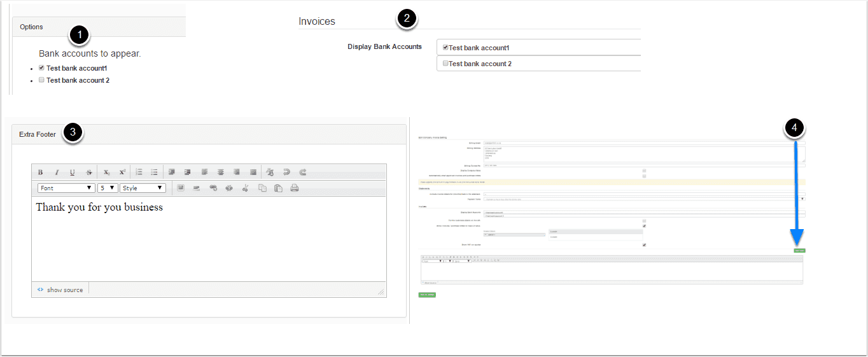Increase indent in the editor
This screenshot has height=357, width=868.
[188, 172]
